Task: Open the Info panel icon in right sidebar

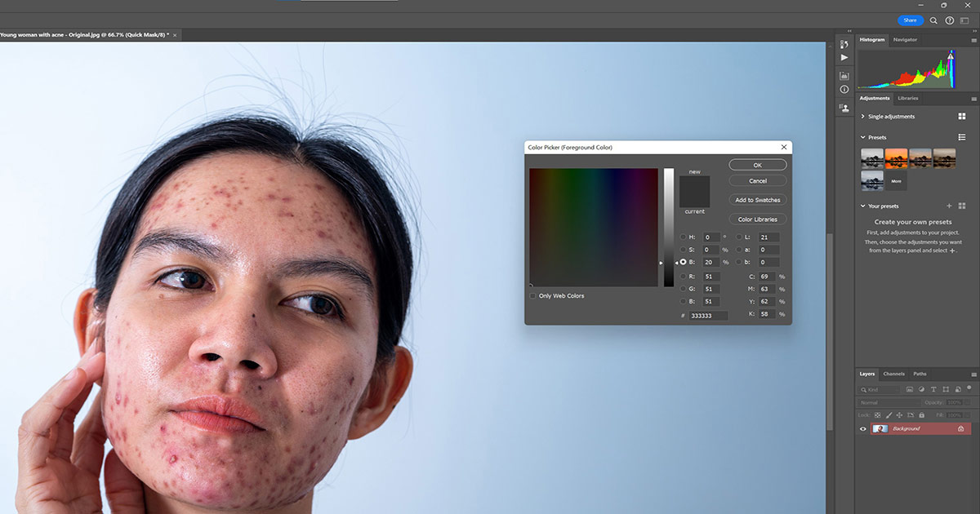Action: coord(844,88)
